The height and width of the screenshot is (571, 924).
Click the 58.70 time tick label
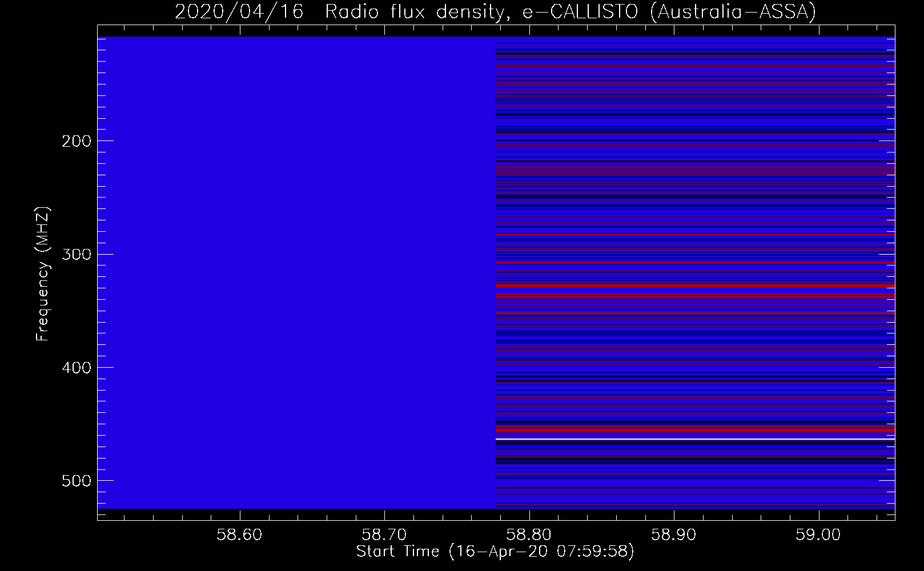pos(385,535)
